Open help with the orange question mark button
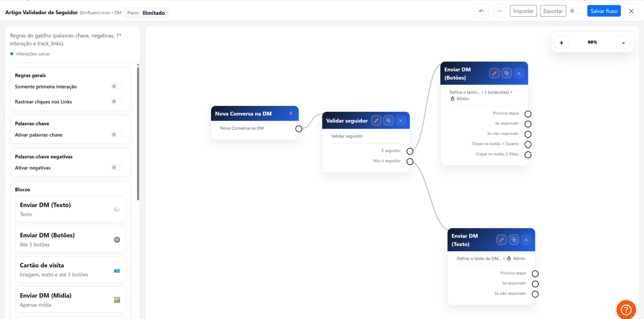 (x=626, y=310)
